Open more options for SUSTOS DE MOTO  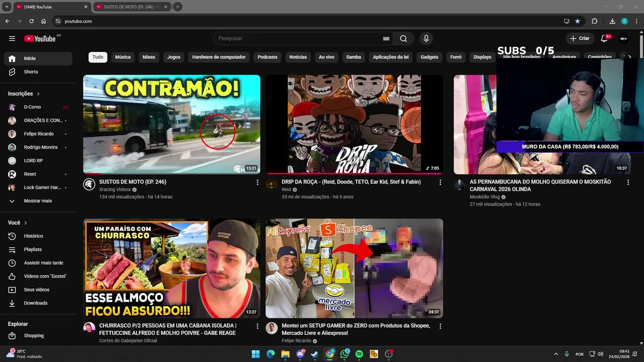pyautogui.click(x=258, y=183)
